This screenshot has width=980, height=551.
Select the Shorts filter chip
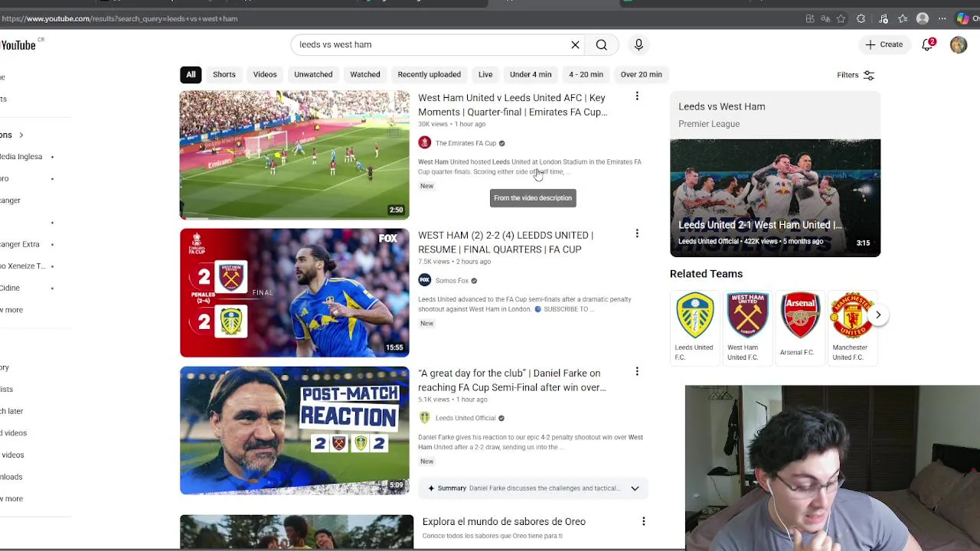(x=224, y=74)
